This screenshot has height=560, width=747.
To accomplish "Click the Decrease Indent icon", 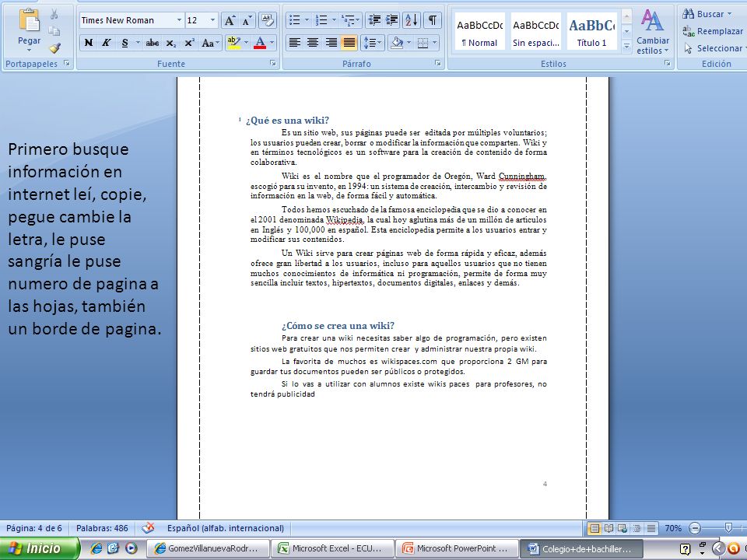I will (x=374, y=20).
